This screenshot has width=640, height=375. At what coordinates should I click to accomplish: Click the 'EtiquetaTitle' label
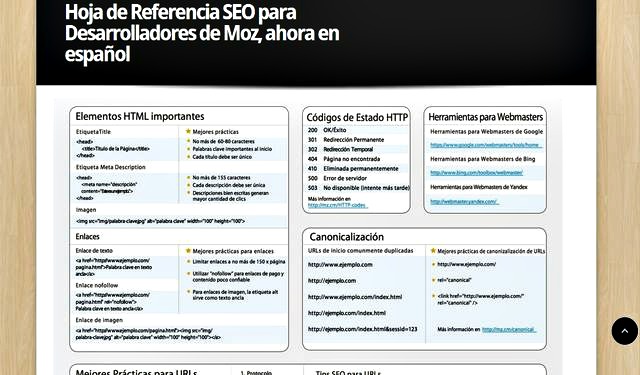(x=93, y=132)
